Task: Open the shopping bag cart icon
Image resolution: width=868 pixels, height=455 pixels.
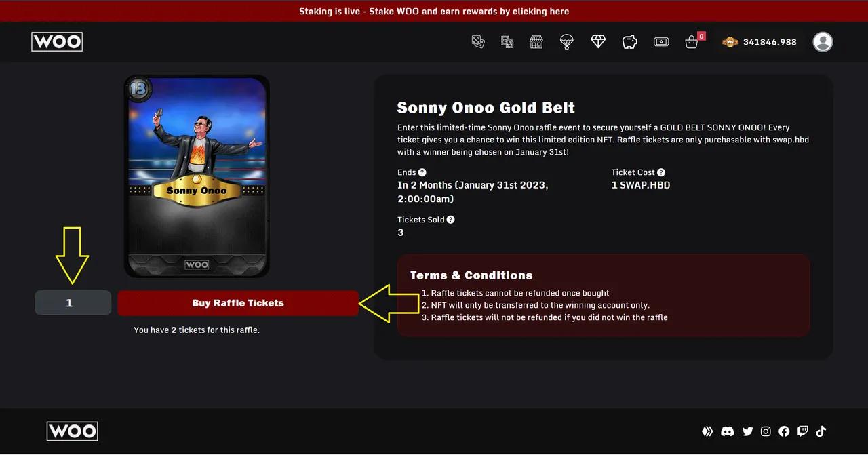Action: pyautogui.click(x=692, y=42)
